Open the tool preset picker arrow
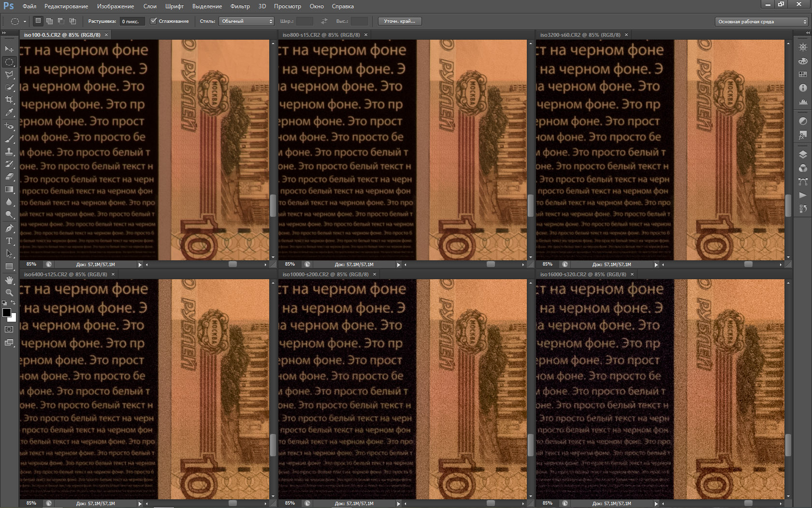The width and height of the screenshot is (812, 508). (25, 21)
